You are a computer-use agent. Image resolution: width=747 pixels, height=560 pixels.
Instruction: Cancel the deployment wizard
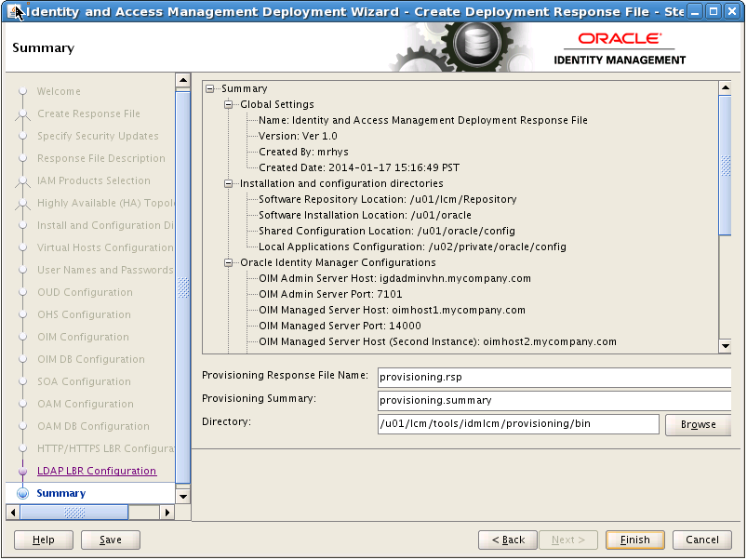click(x=701, y=540)
